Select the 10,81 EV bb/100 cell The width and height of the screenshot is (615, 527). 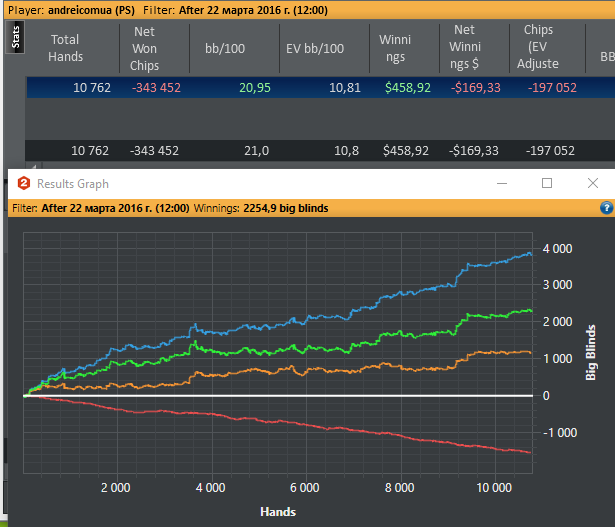(345, 87)
